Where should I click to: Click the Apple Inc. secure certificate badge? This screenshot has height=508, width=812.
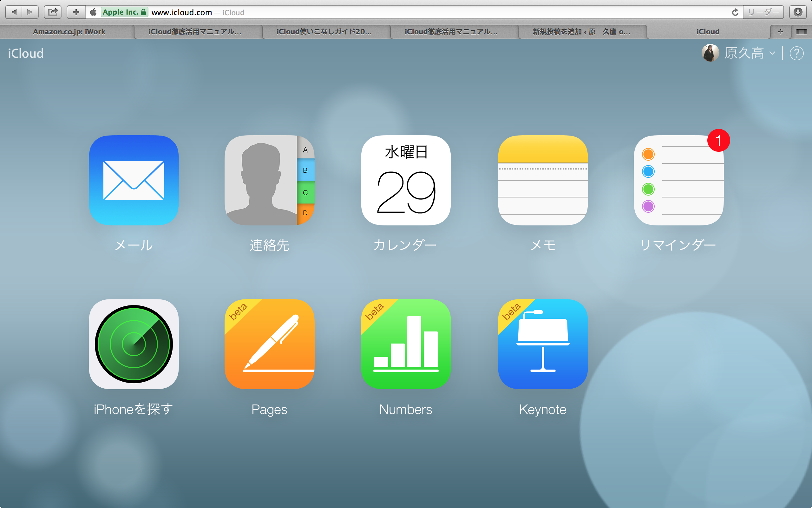pyautogui.click(x=124, y=12)
